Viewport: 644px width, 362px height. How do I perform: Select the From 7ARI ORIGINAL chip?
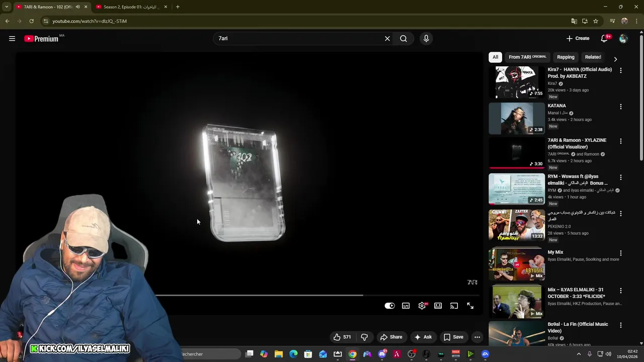(x=527, y=57)
